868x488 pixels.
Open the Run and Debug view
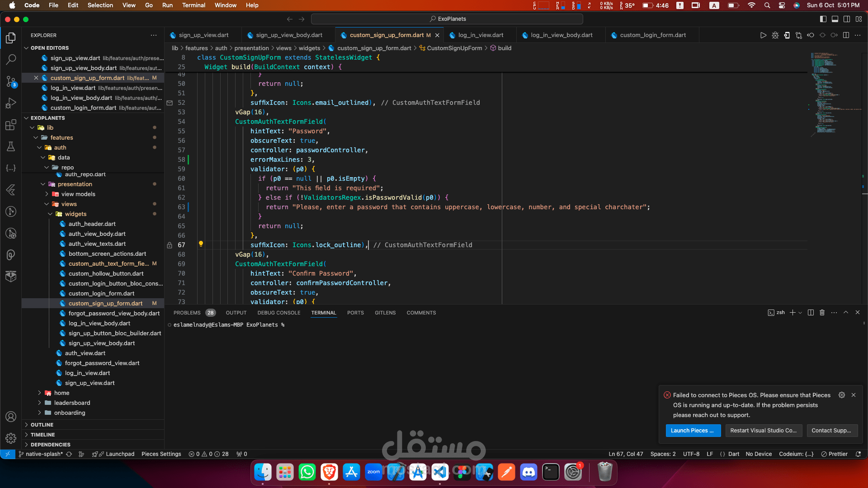tap(11, 103)
